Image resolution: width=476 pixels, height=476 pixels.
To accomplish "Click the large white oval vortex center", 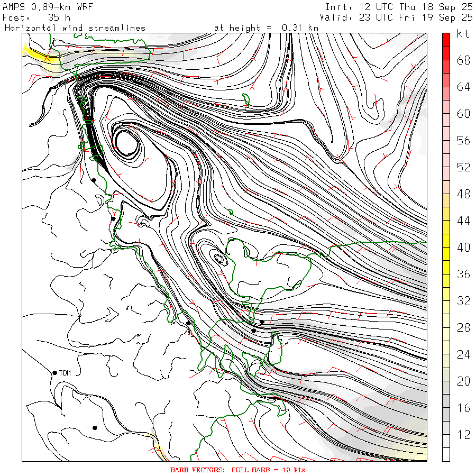I will [126, 142].
